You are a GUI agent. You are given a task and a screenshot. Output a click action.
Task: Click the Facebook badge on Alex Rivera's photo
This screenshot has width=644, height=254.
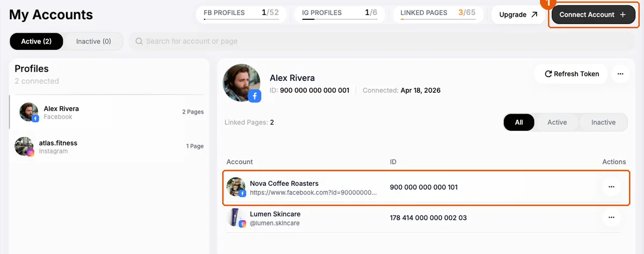[x=254, y=96]
